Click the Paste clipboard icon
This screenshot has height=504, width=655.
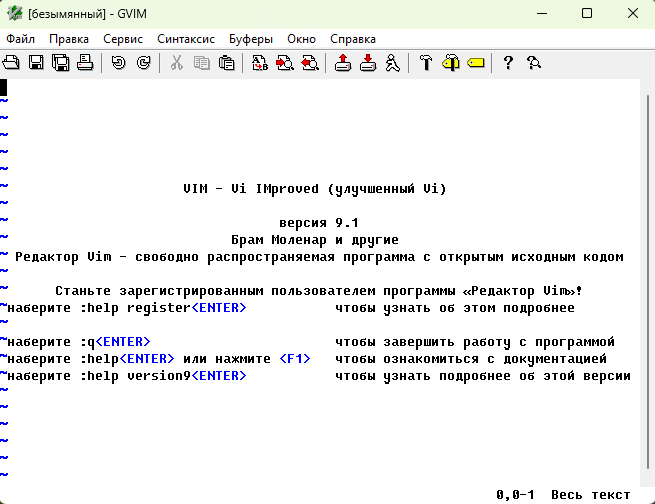(x=226, y=63)
